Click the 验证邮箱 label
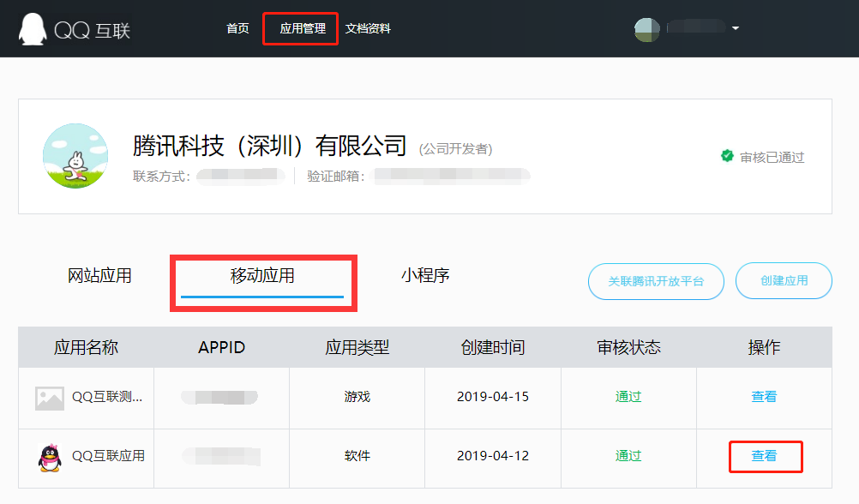 coord(336,177)
